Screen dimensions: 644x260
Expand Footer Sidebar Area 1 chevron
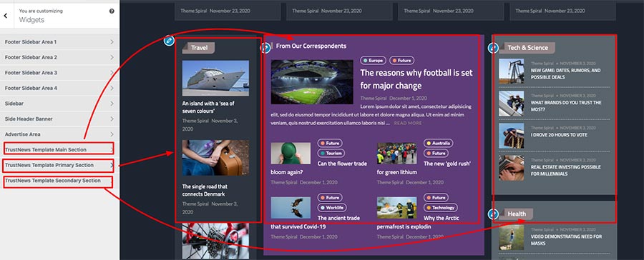(112, 42)
